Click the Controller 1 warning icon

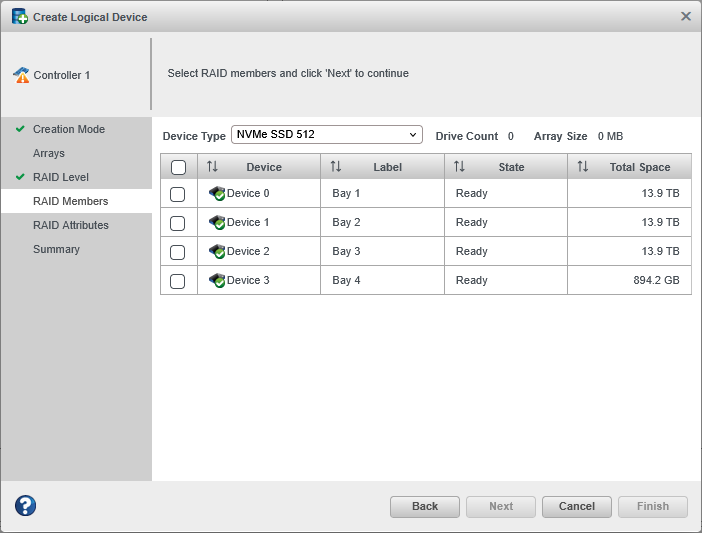tap(21, 75)
